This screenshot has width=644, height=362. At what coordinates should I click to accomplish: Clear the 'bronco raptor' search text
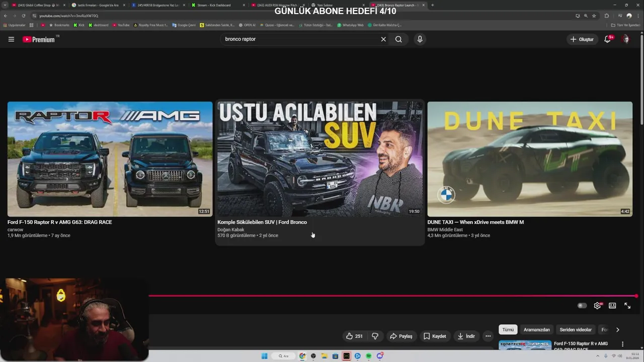click(383, 39)
